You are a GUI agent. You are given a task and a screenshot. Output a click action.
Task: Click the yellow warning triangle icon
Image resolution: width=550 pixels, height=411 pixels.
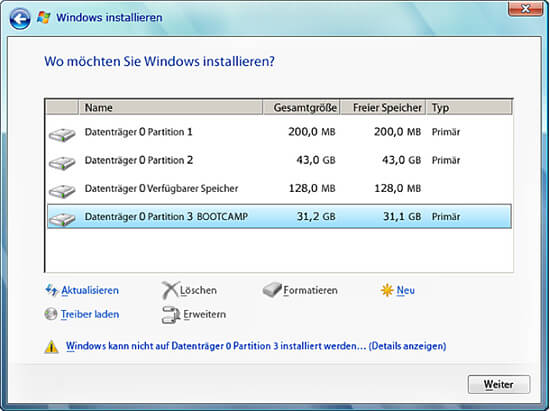(52, 347)
